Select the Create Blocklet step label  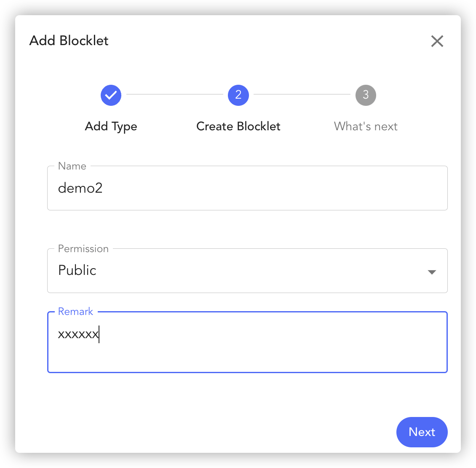(238, 126)
